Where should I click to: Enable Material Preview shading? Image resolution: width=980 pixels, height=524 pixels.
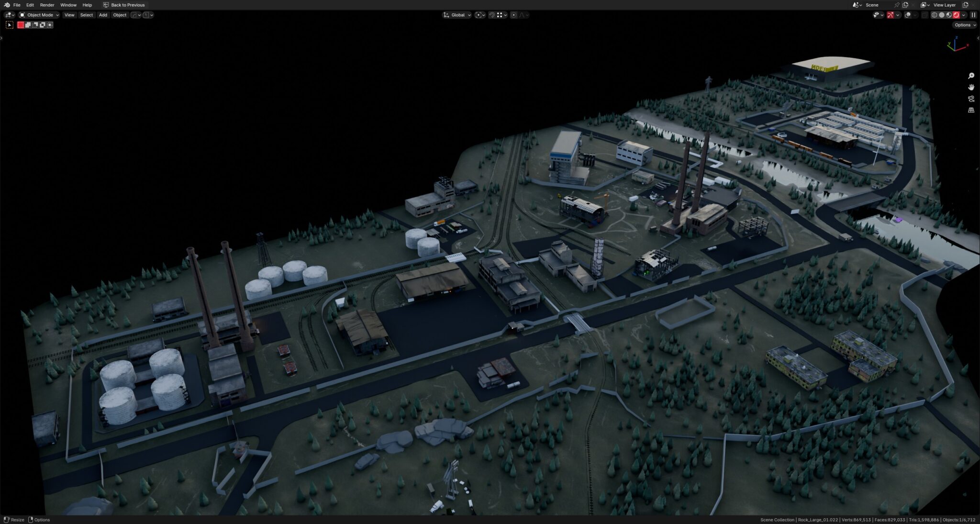click(x=949, y=15)
